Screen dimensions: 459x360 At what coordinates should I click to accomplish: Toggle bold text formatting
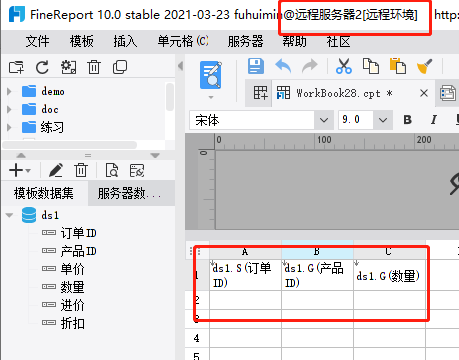click(x=407, y=120)
